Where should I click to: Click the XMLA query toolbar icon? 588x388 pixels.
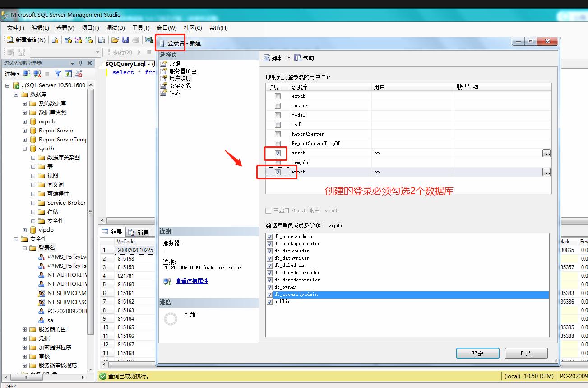tap(89, 40)
